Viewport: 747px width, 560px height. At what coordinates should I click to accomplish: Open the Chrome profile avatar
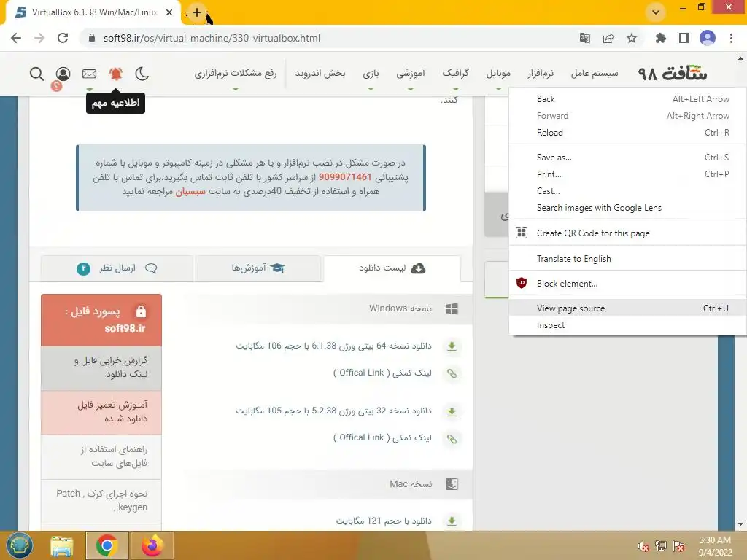[708, 38]
